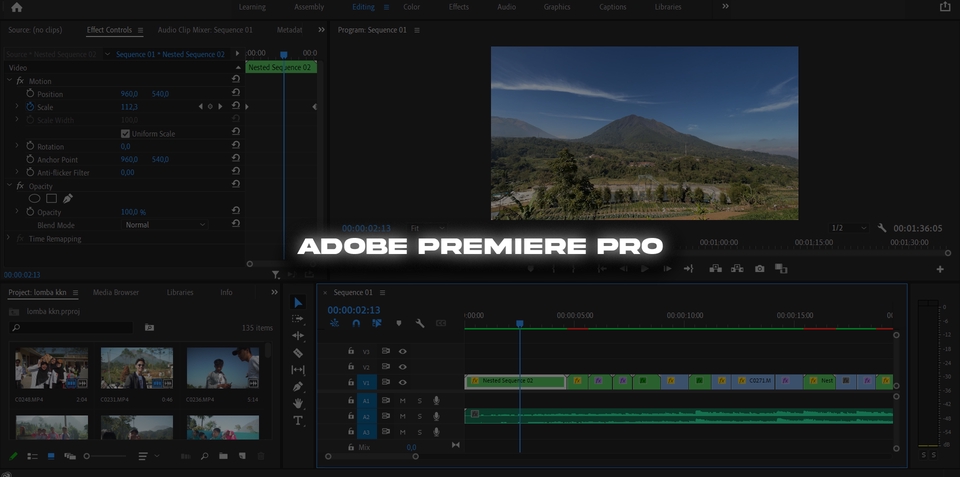Select the Ripple Edit tool
Screen dimensions: 960x477
pyautogui.click(x=298, y=336)
